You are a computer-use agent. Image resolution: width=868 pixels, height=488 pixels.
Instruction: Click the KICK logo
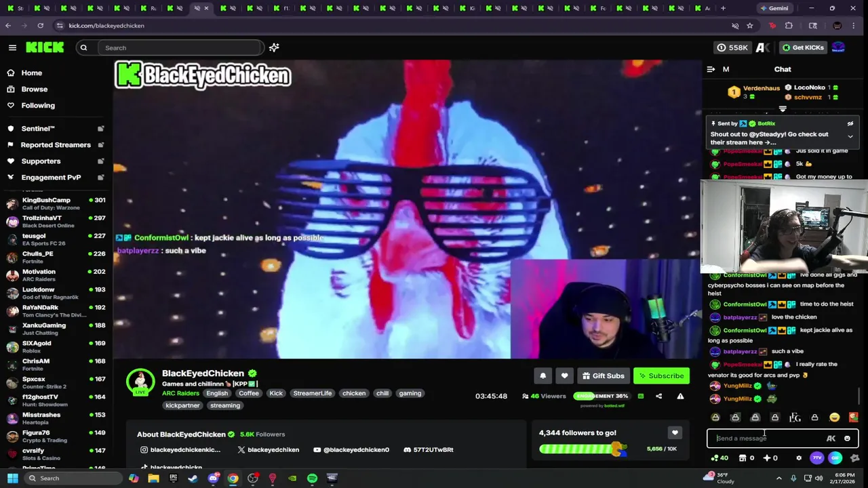coord(45,47)
